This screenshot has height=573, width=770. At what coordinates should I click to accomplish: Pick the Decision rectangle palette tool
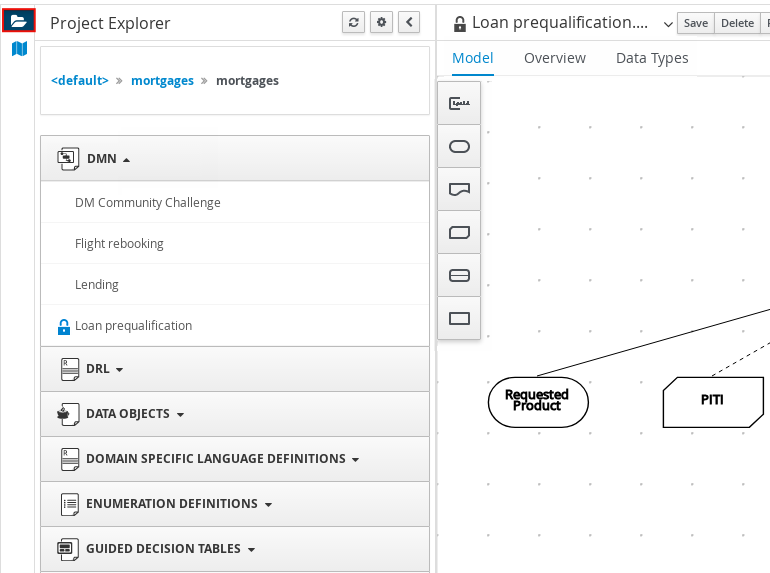pos(460,318)
